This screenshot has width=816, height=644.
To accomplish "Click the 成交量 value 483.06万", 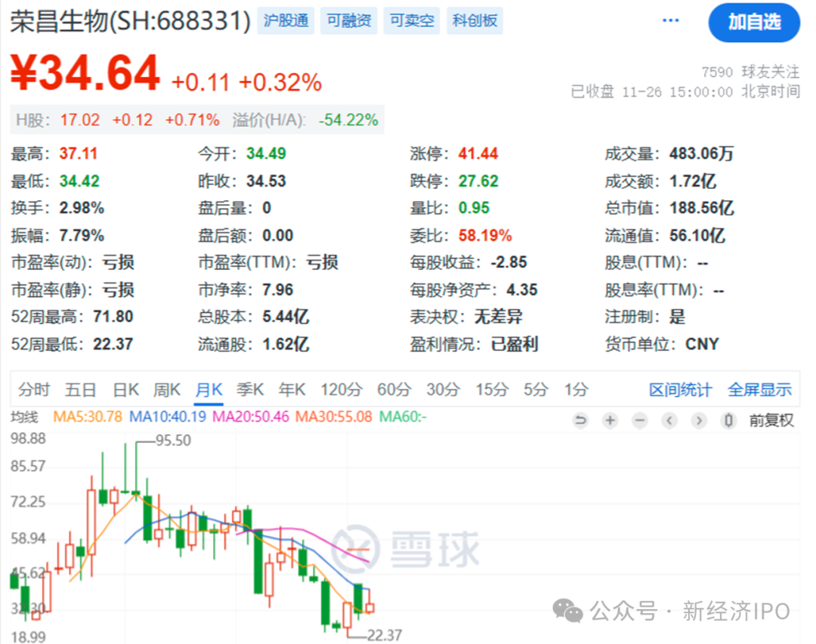I will (701, 153).
